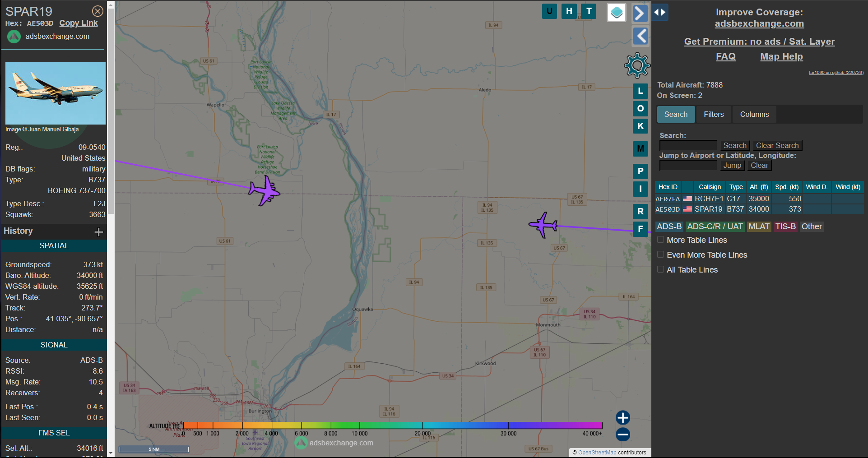Viewport: 868px width, 458px height.
Task: Toggle the R map option
Action: (x=640, y=212)
